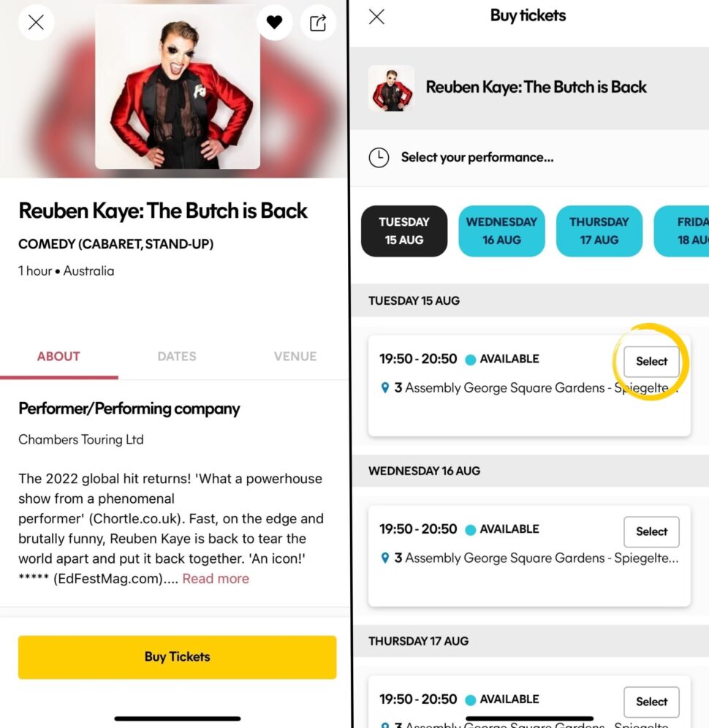
Task: Expand description with Read more
Action: pos(216,578)
